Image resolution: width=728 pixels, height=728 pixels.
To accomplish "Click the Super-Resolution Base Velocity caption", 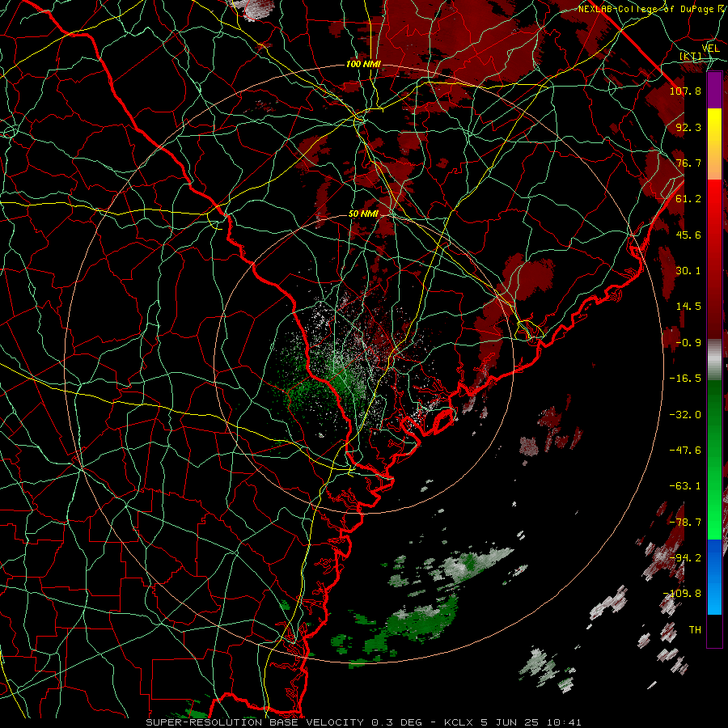I will [363, 722].
